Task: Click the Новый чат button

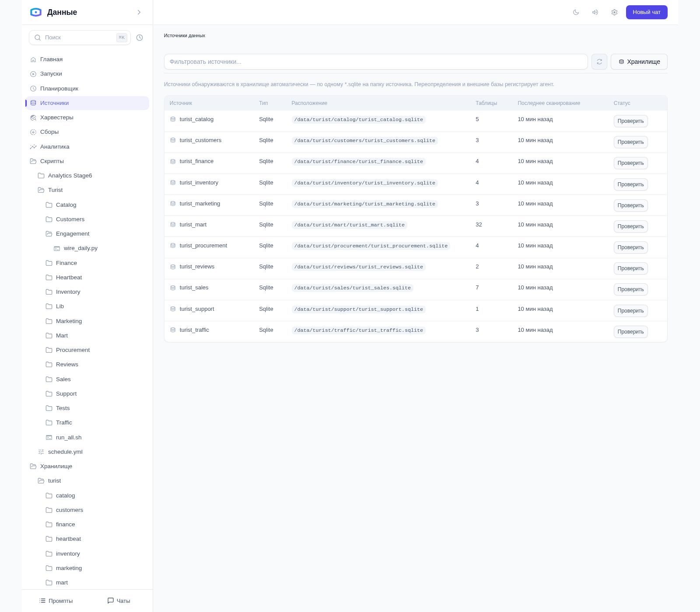Action: 647,12
